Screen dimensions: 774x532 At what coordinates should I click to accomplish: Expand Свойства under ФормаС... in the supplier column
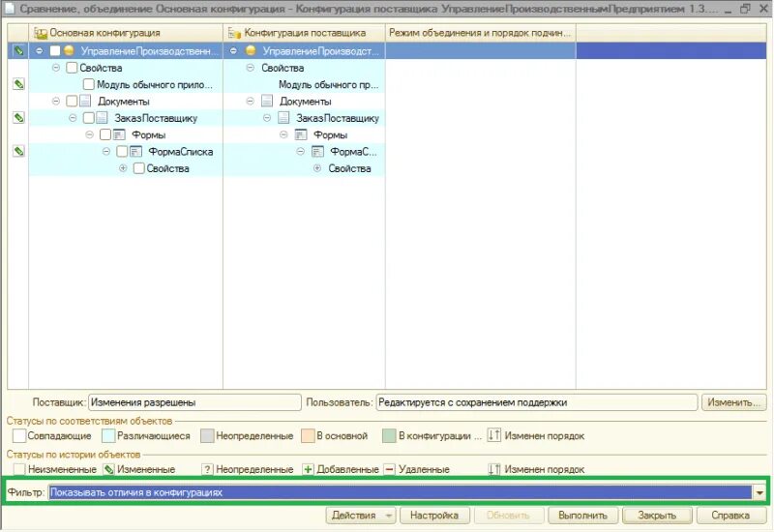click(317, 168)
